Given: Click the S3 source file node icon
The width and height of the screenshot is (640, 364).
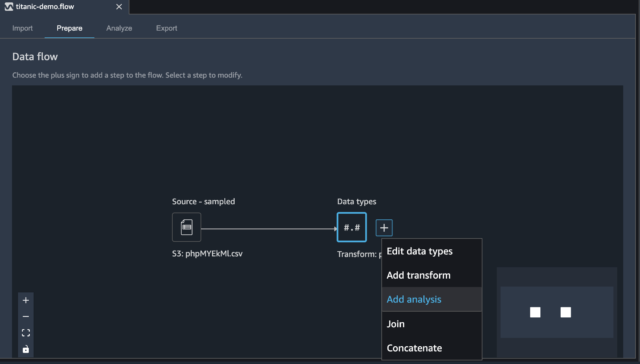Looking at the screenshot, I should coord(187,227).
